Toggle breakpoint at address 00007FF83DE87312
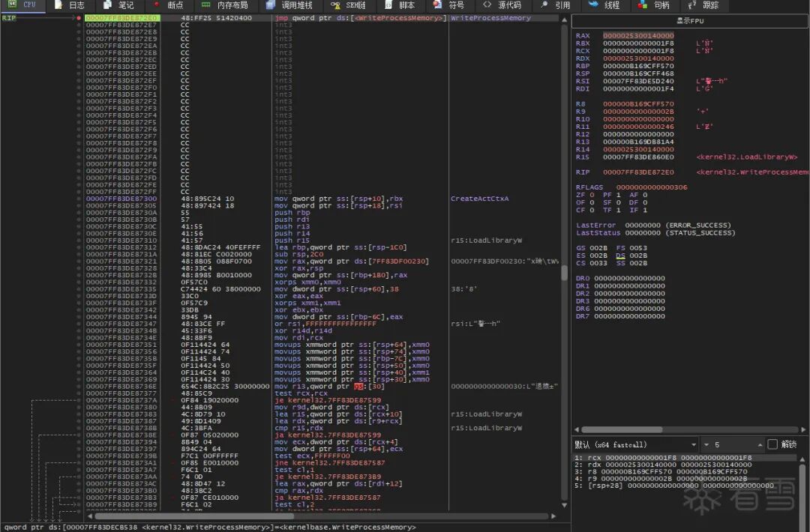810x532 pixels. [79, 247]
